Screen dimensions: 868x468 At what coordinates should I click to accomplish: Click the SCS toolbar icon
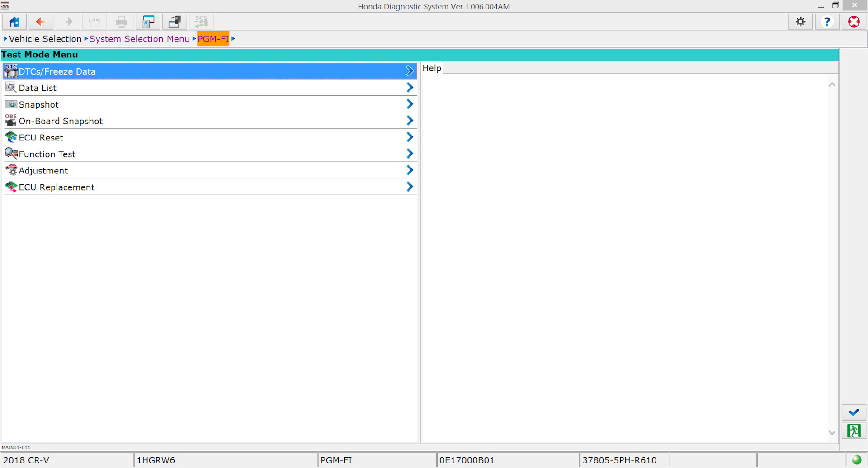click(x=201, y=22)
